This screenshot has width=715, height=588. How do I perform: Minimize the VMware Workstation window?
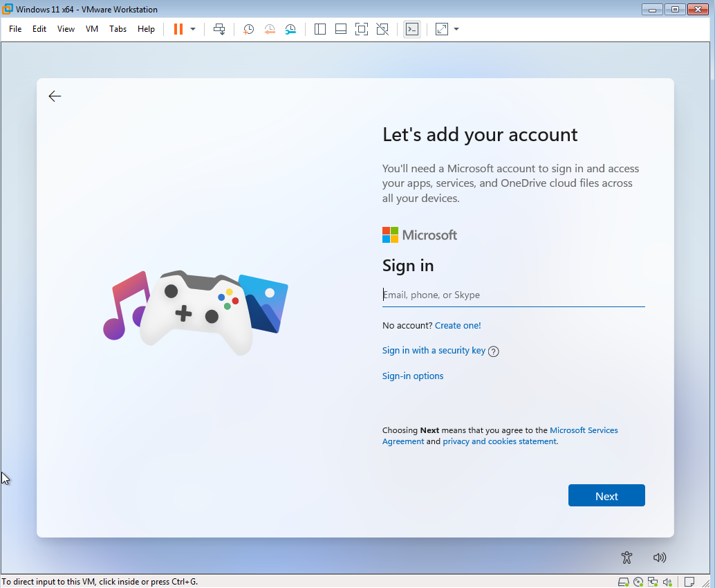653,10
